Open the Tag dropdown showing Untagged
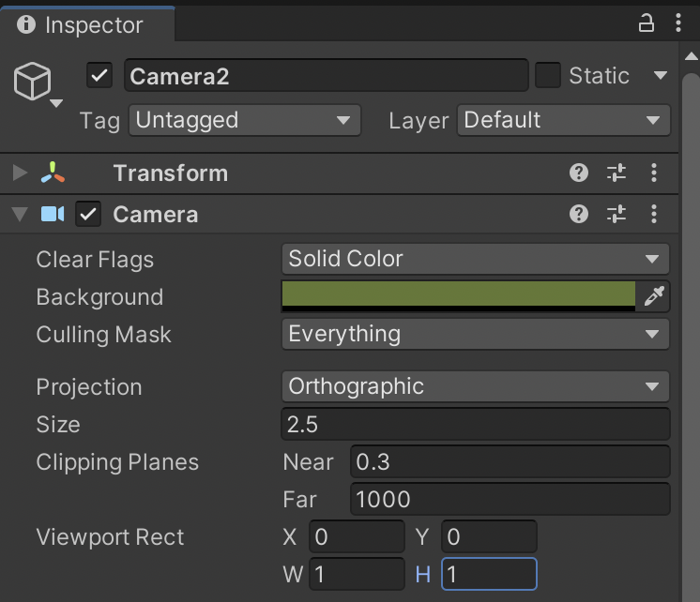This screenshot has height=602, width=700. (244, 120)
